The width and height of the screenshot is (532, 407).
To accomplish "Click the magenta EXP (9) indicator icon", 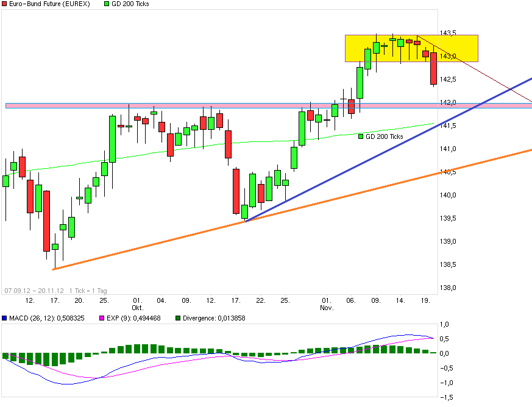I will pos(101,317).
